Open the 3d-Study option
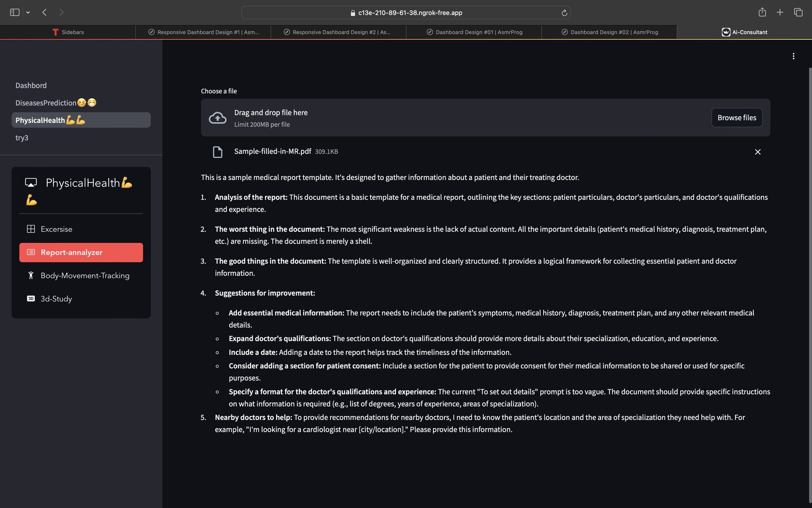 click(x=56, y=299)
